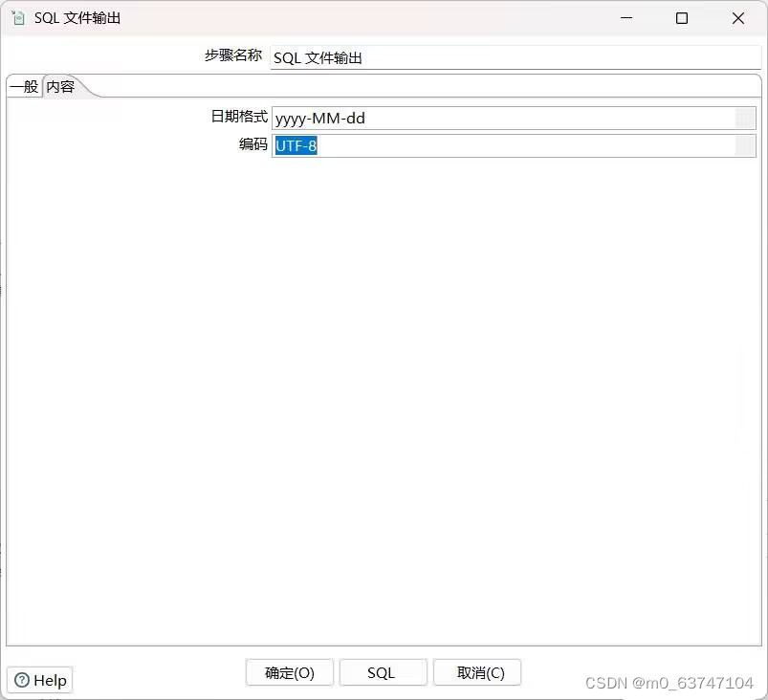Image resolution: width=768 pixels, height=700 pixels.
Task: Select the 内容 tab
Action: [x=61, y=87]
